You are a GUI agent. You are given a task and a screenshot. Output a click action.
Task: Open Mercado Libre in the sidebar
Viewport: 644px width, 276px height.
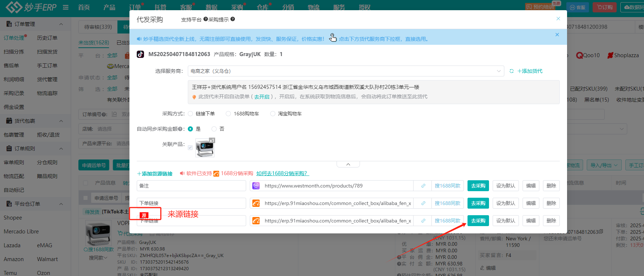point(21,232)
